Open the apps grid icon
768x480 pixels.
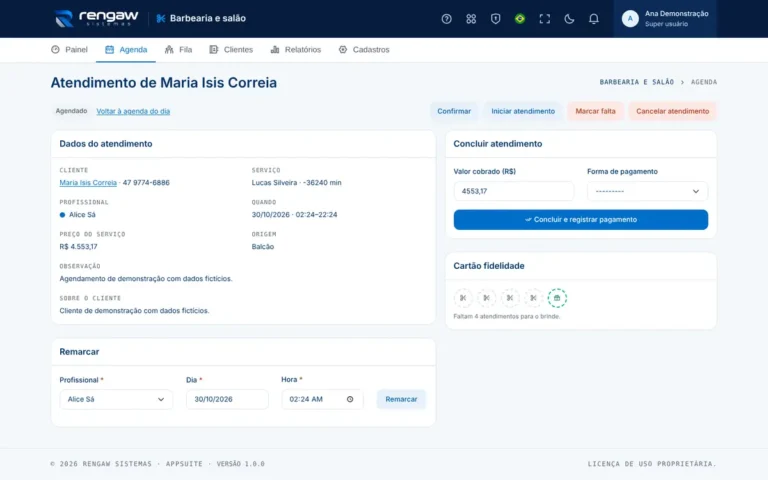pyautogui.click(x=471, y=19)
